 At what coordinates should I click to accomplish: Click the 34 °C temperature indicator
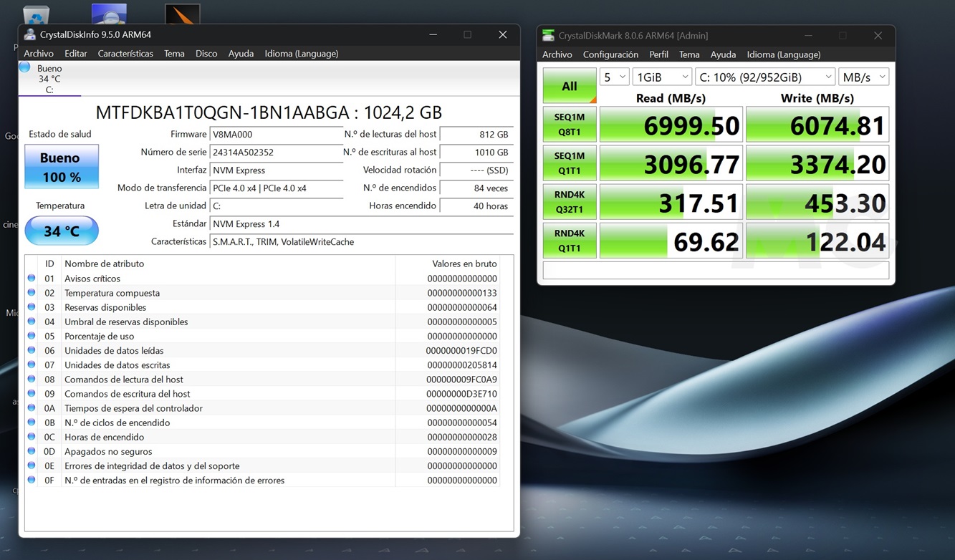tap(61, 231)
